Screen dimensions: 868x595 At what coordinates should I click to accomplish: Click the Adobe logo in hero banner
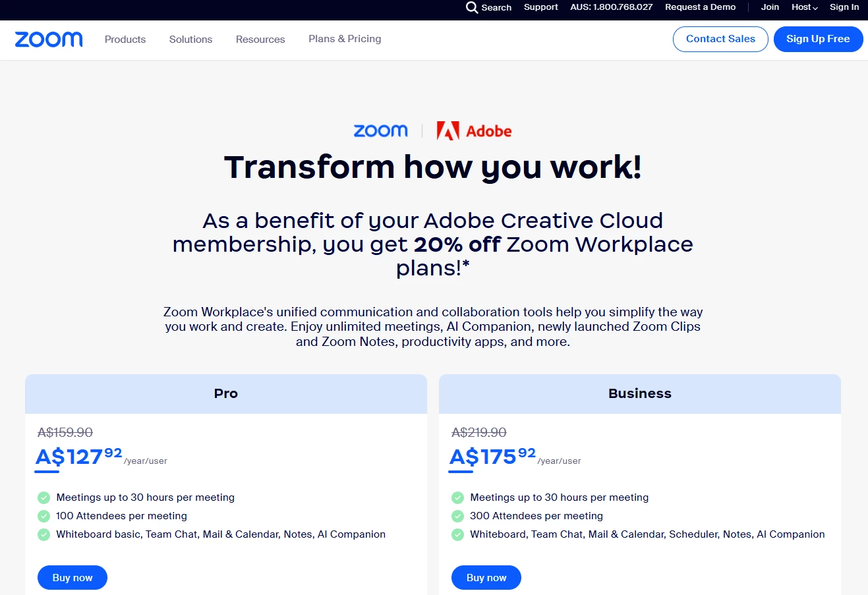(474, 130)
